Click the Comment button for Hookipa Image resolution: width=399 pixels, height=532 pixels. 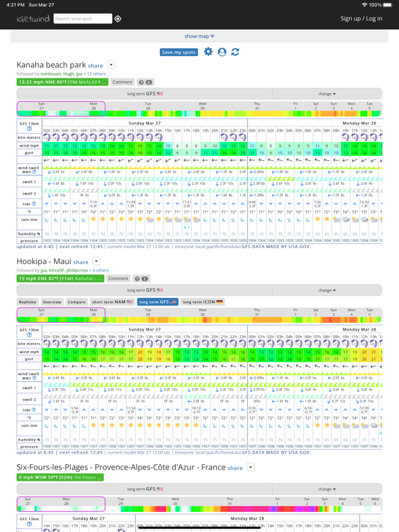[x=118, y=278]
